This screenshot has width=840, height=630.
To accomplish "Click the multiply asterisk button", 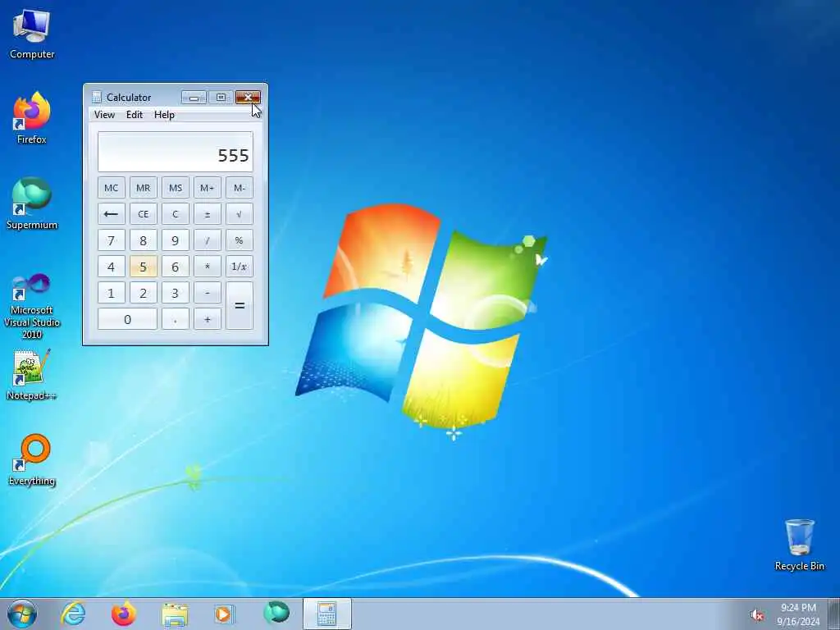I will (x=208, y=267).
